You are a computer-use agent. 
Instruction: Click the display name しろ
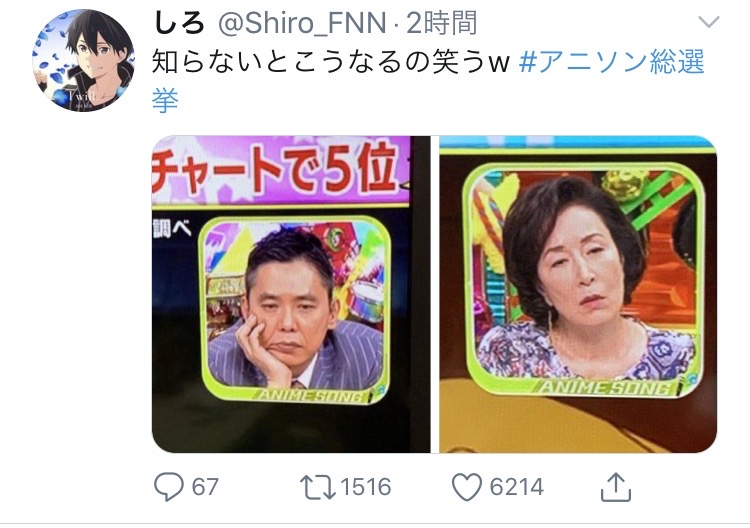[x=179, y=23]
